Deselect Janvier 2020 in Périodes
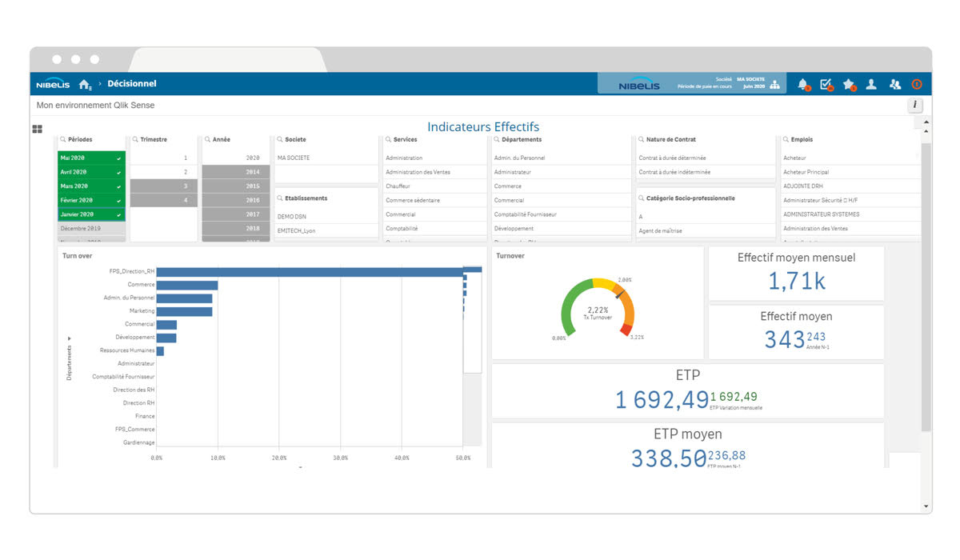This screenshot has width=960, height=560. (91, 214)
